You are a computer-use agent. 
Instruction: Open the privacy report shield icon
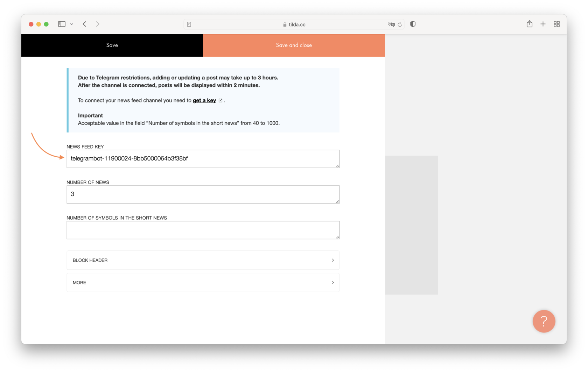click(413, 24)
